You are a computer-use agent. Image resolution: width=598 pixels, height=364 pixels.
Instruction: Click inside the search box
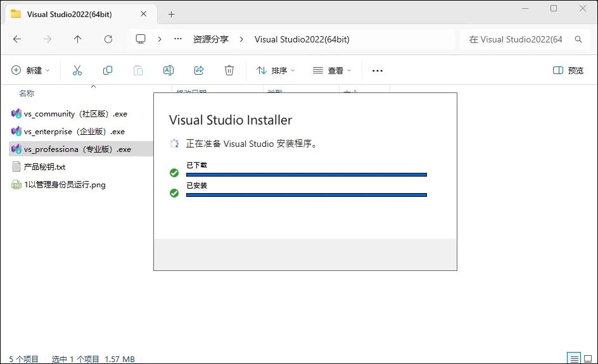(x=516, y=39)
